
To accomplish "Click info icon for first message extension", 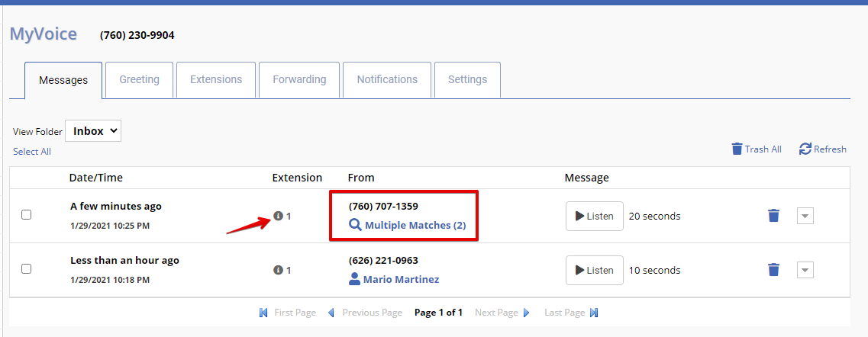I will pos(279,216).
